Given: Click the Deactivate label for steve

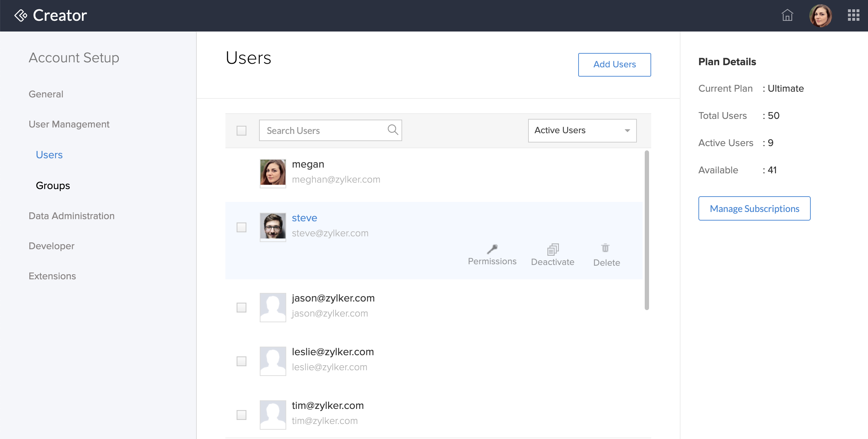Looking at the screenshot, I should [553, 262].
